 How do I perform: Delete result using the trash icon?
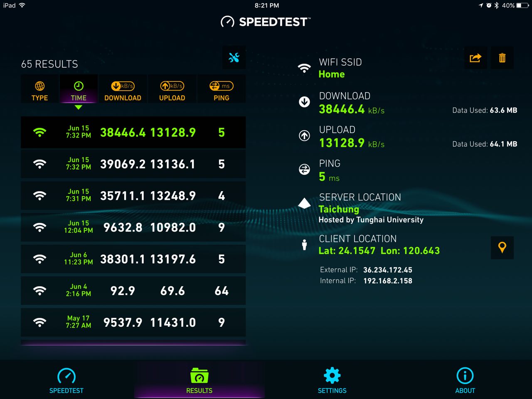[x=502, y=58]
